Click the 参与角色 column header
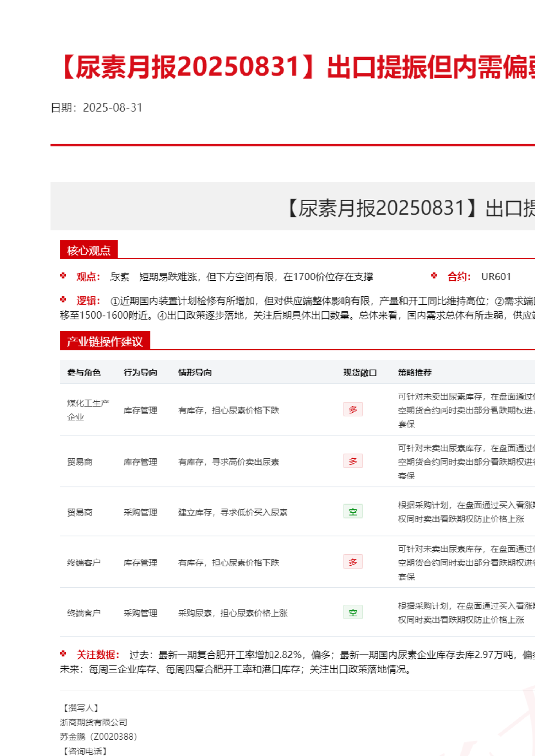Screen dimensions: 535x756 pyautogui.click(x=84, y=373)
